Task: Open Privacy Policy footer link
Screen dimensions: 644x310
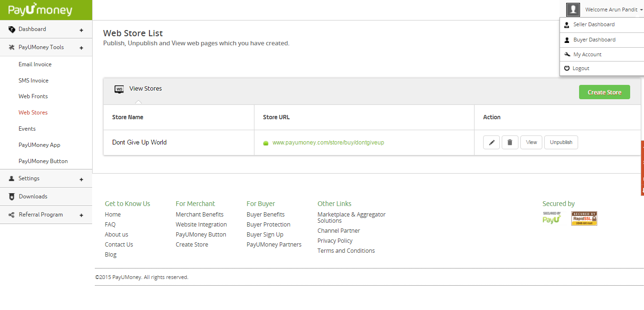Action: point(335,241)
